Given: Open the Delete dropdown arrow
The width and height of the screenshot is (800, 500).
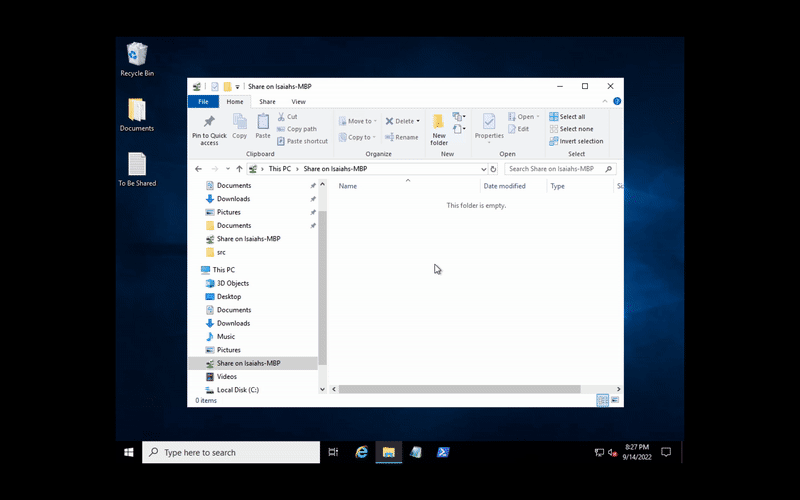Looking at the screenshot, I should click(418, 121).
